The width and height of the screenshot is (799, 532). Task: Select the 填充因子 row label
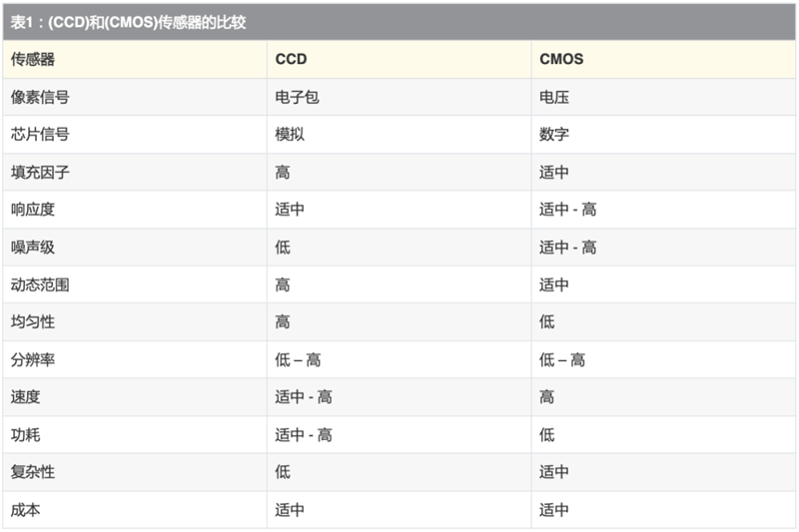click(x=40, y=173)
